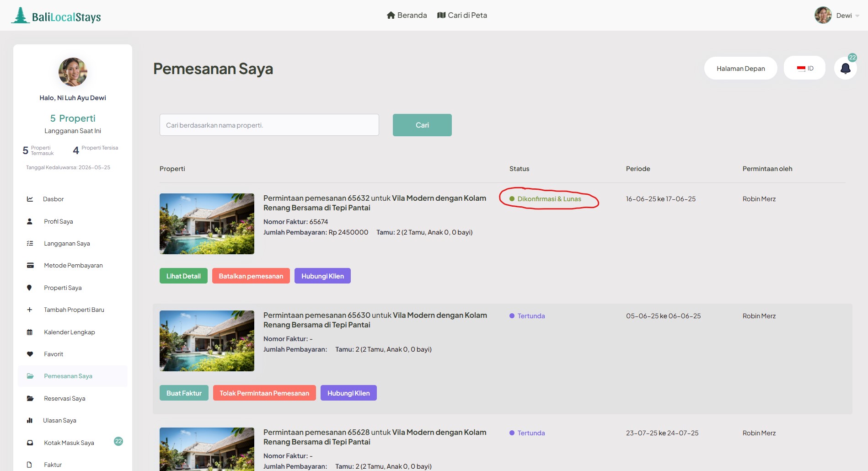Click the Reservasi Saya folder icon
The width and height of the screenshot is (868, 471).
(x=30, y=398)
